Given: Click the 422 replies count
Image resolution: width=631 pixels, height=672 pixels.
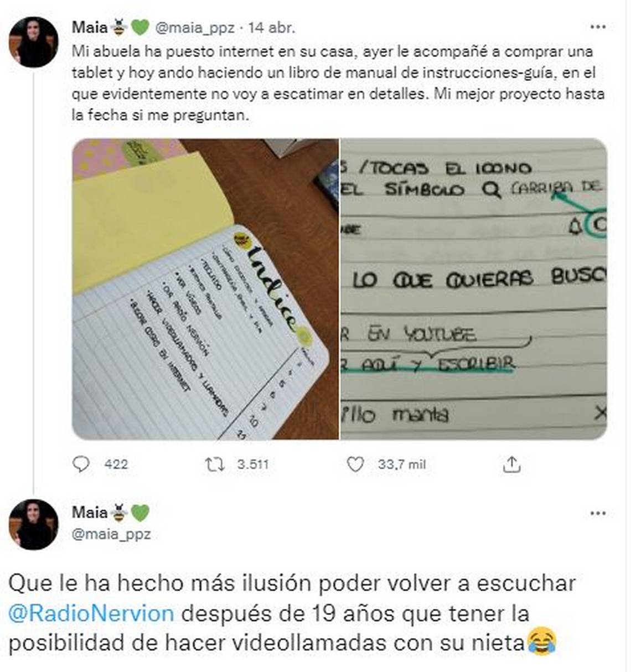Looking at the screenshot, I should (x=116, y=464).
